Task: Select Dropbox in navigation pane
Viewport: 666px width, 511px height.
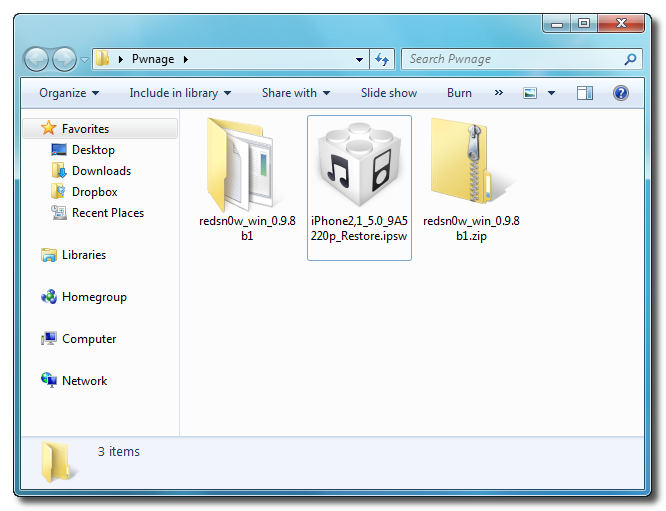Action: (94, 192)
